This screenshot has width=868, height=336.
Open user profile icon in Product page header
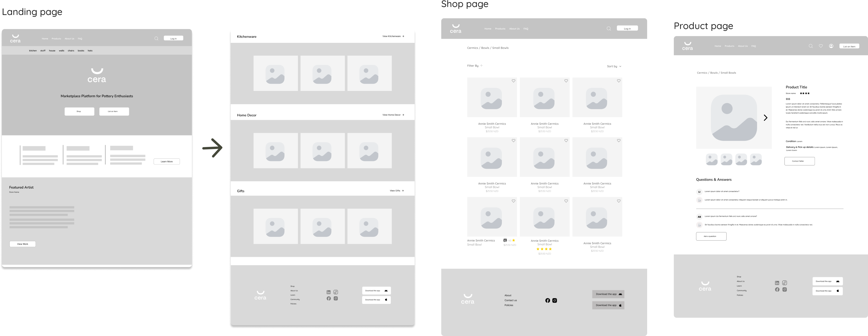click(x=831, y=46)
